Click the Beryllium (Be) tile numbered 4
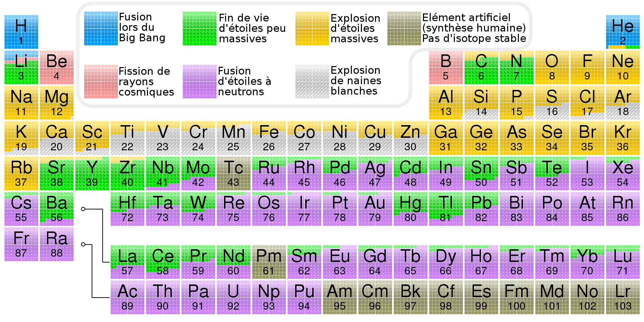Viewport: 644px width, 322px height. (x=57, y=68)
